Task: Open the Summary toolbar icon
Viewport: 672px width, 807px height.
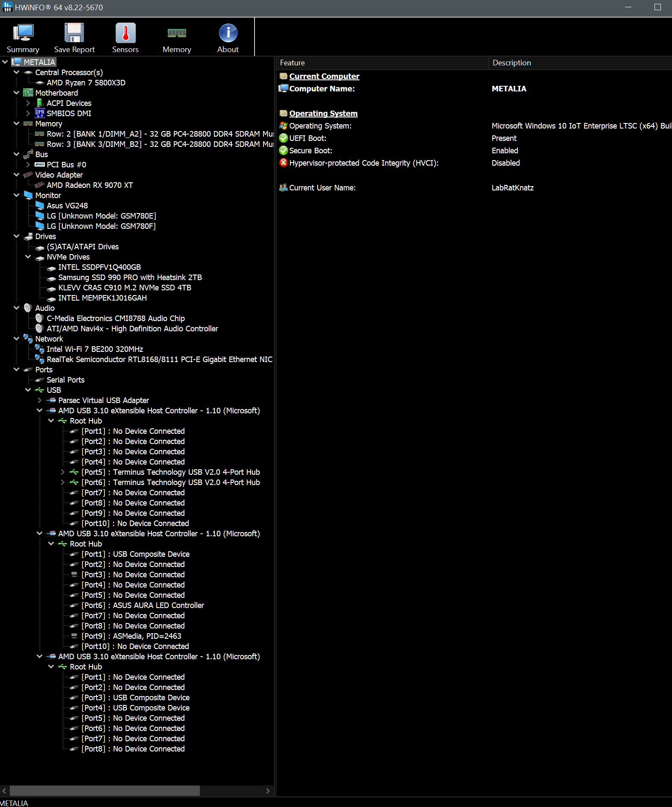Action: pos(23,33)
